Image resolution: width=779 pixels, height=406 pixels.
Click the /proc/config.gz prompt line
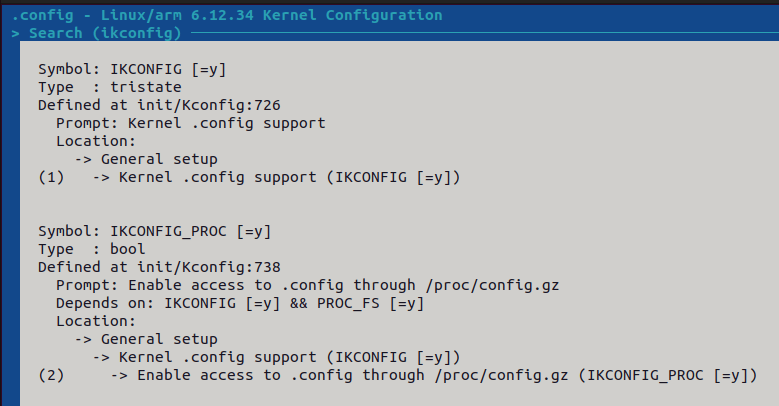307,285
